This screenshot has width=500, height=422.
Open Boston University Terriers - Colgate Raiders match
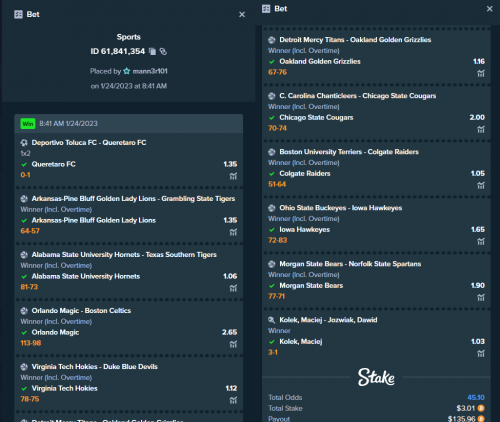[349, 152]
